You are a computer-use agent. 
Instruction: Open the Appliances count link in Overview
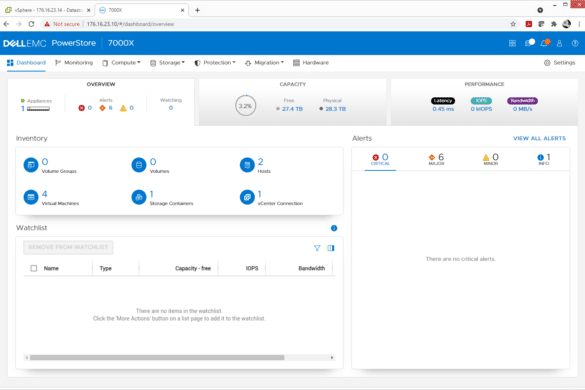23,109
